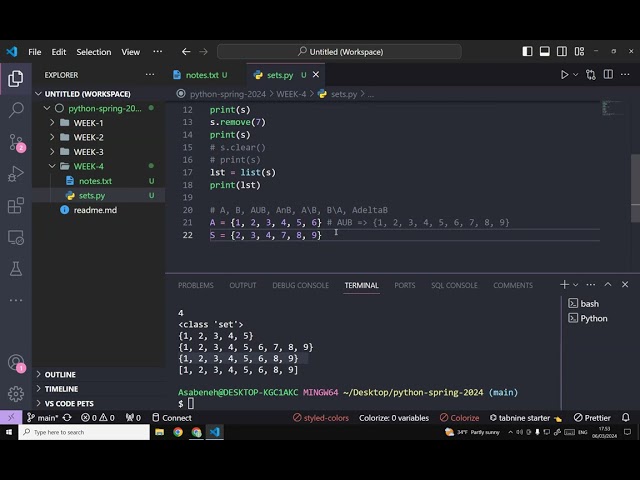The height and width of the screenshot is (480, 640).
Task: Open the Search view in activity bar
Action: coord(16,110)
